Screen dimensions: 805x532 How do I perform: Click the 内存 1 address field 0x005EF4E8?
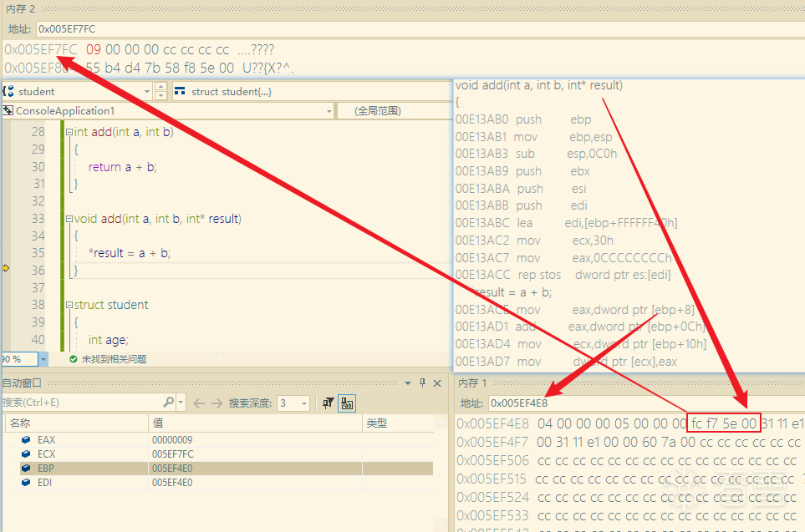coord(646,403)
